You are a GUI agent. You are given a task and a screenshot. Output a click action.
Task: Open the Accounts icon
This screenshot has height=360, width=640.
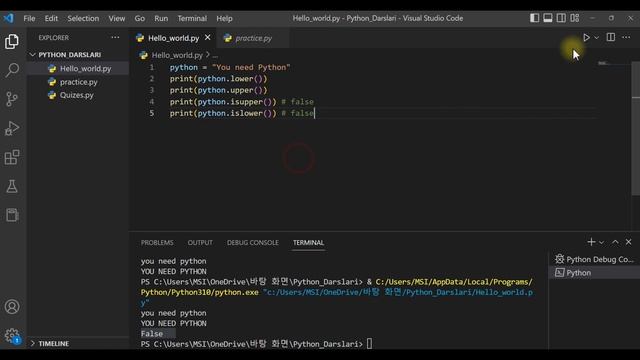[x=12, y=307]
